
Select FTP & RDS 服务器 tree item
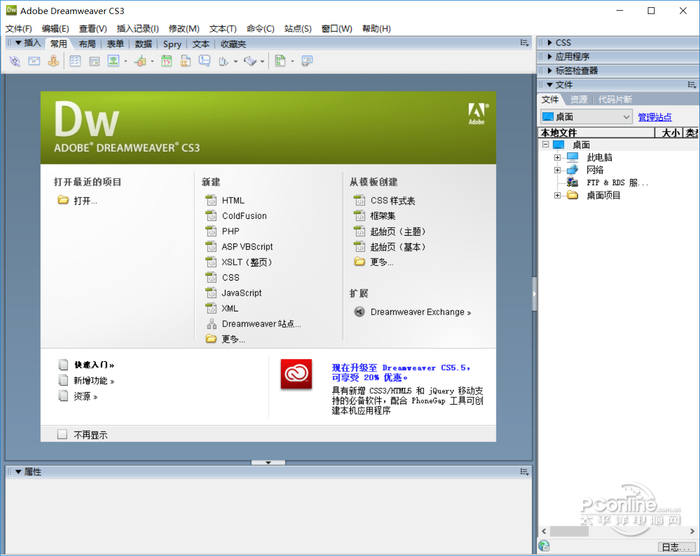pos(617,182)
